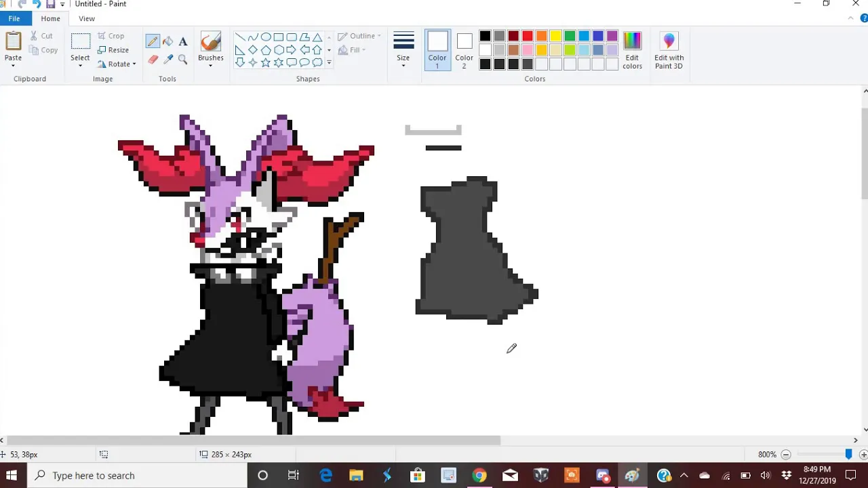
Task: Click the zoom out minus button
Action: (786, 454)
